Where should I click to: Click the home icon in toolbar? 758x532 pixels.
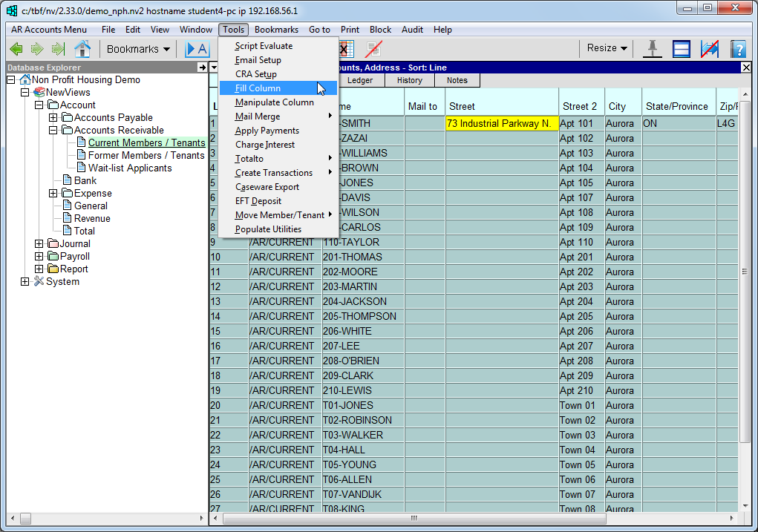[x=82, y=49]
